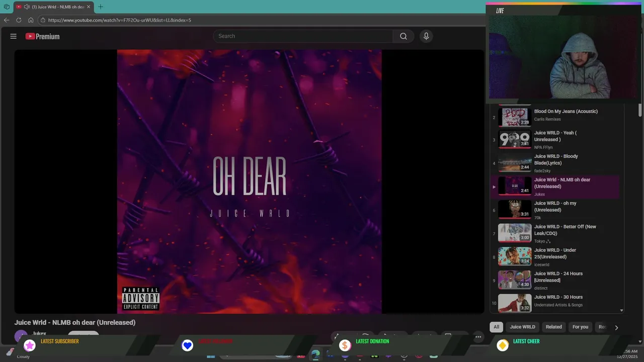This screenshot has height=362, width=644.
Task: Open the browser home page icon
Action: [x=31, y=20]
